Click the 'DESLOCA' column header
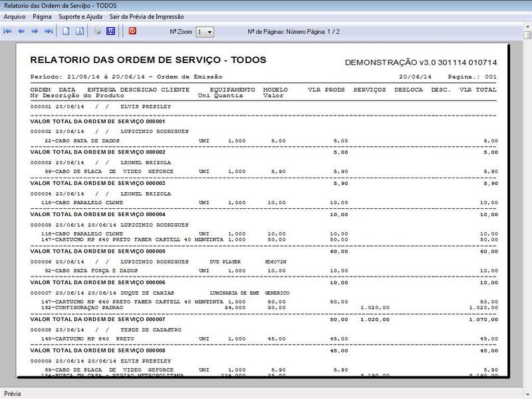The height and width of the screenshot is (399, 532). (408, 90)
